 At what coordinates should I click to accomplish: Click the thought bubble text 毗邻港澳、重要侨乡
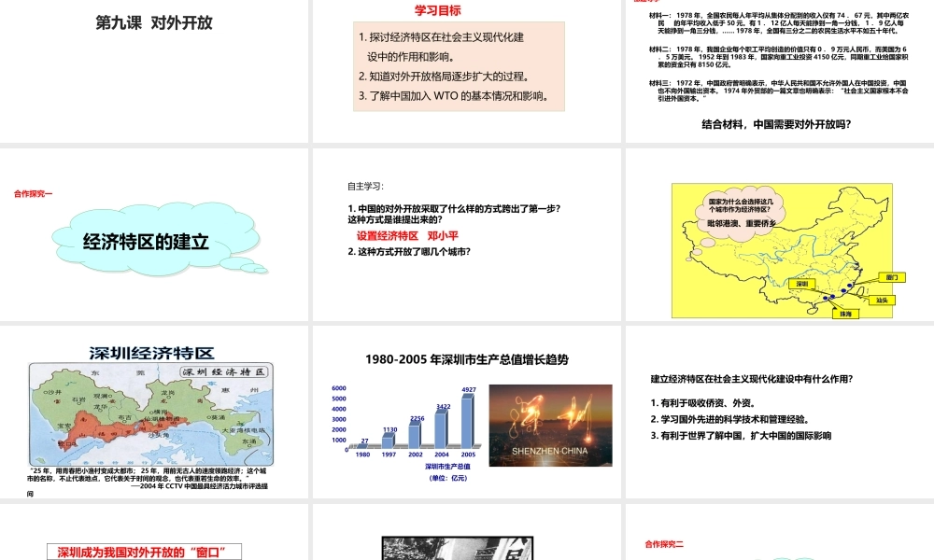coord(742,224)
